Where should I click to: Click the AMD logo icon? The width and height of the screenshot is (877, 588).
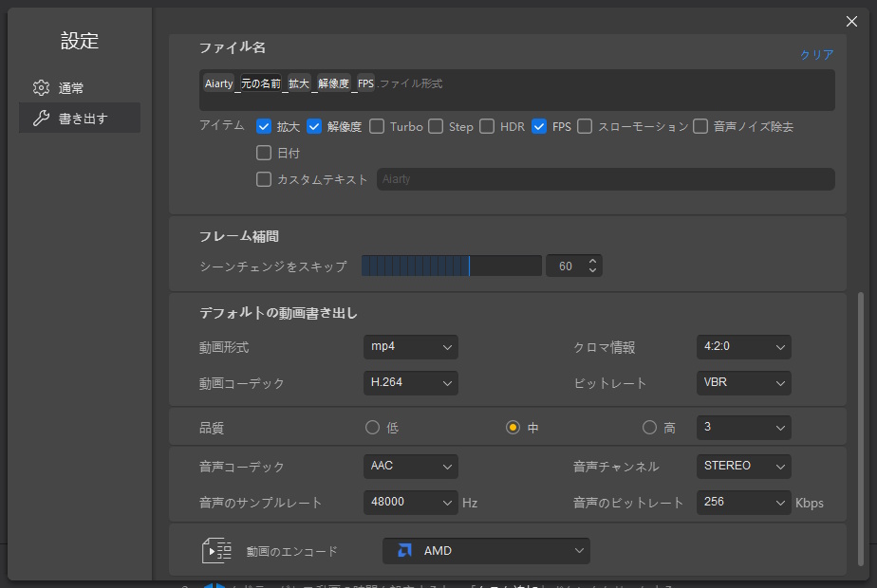(x=405, y=551)
